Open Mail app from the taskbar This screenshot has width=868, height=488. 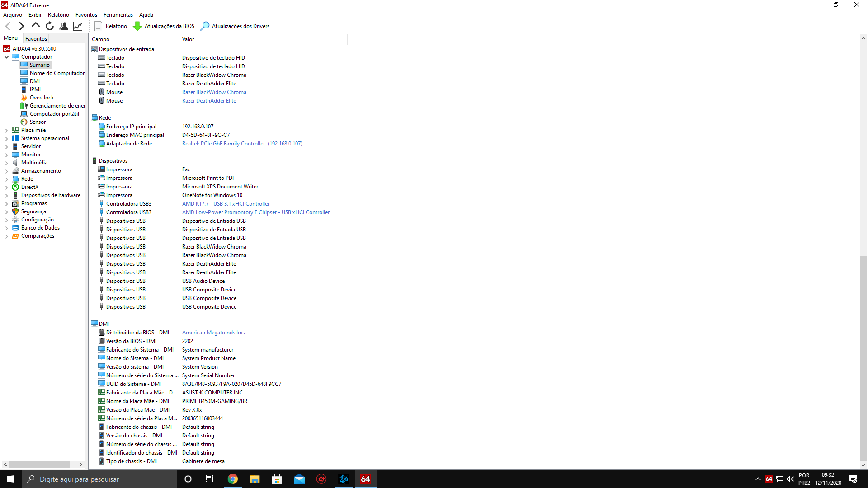tap(299, 479)
